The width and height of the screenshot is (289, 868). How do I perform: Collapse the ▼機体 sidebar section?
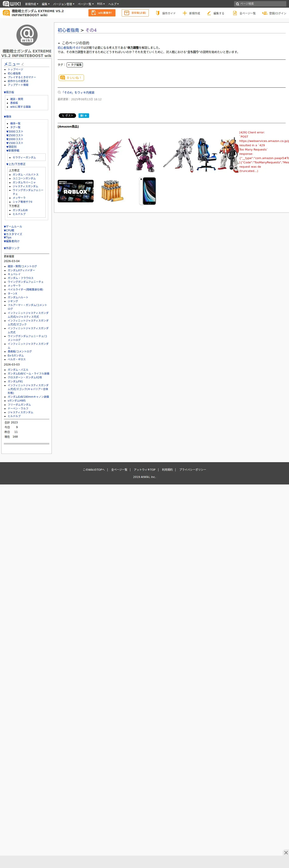pos(7,116)
